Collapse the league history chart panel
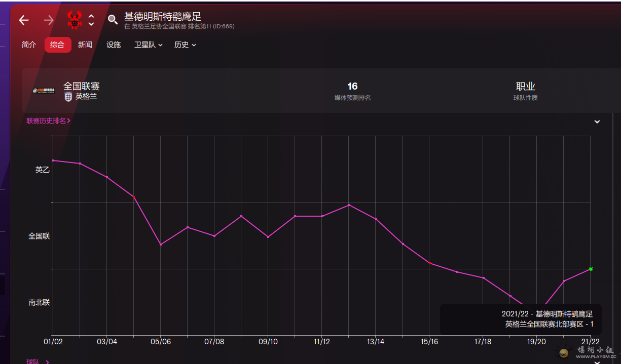The width and height of the screenshot is (621, 364). point(597,122)
